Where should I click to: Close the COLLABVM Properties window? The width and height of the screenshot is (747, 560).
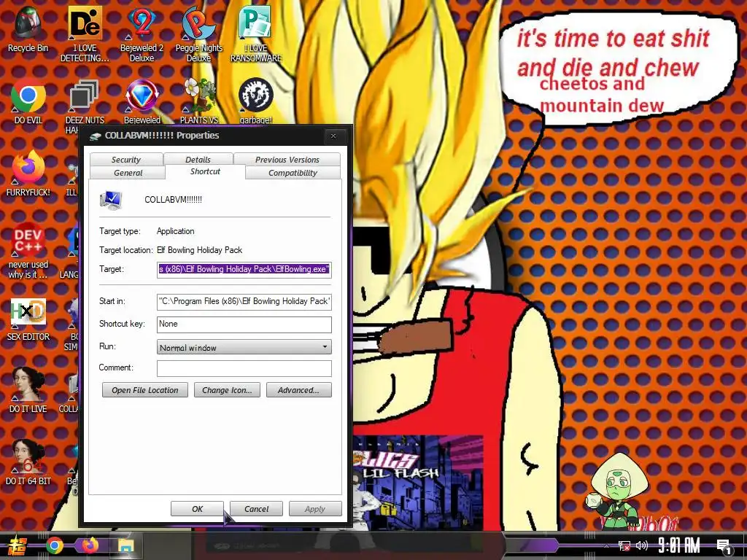click(x=333, y=136)
